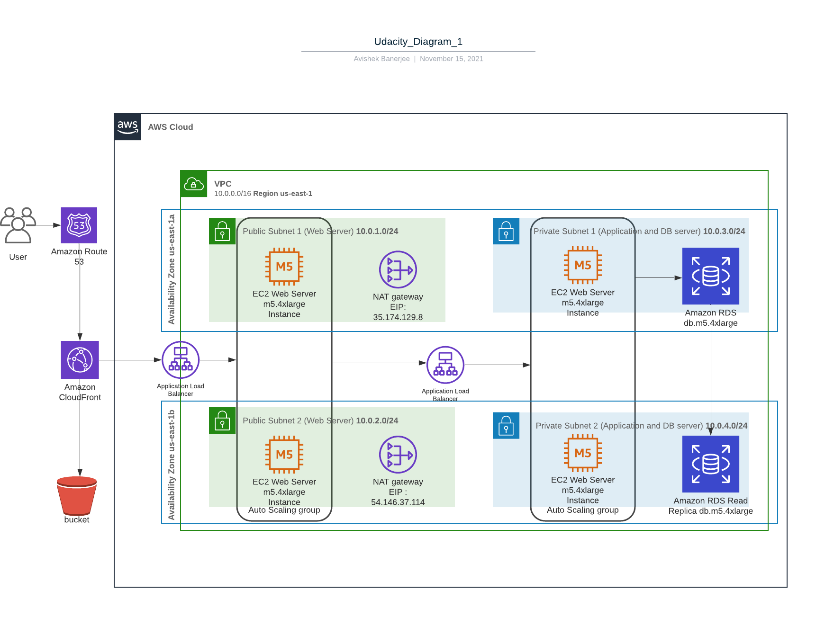
Task: Click the Amazon RDS Read Replica label
Action: click(711, 506)
